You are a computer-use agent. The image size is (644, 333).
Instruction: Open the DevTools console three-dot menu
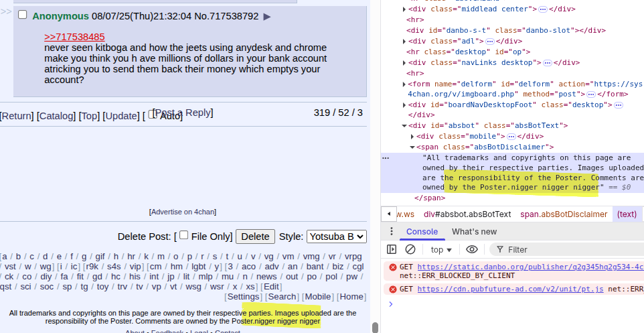(x=392, y=231)
